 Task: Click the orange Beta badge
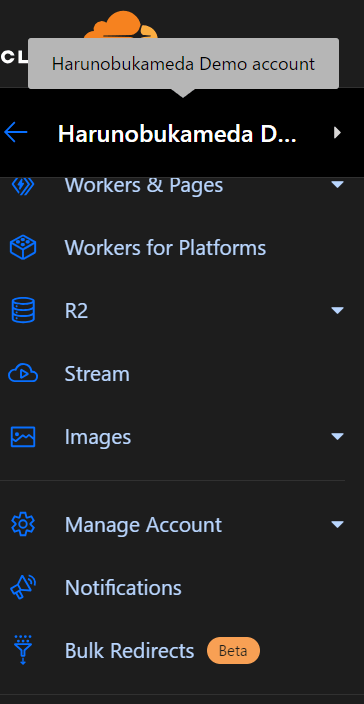[233, 650]
